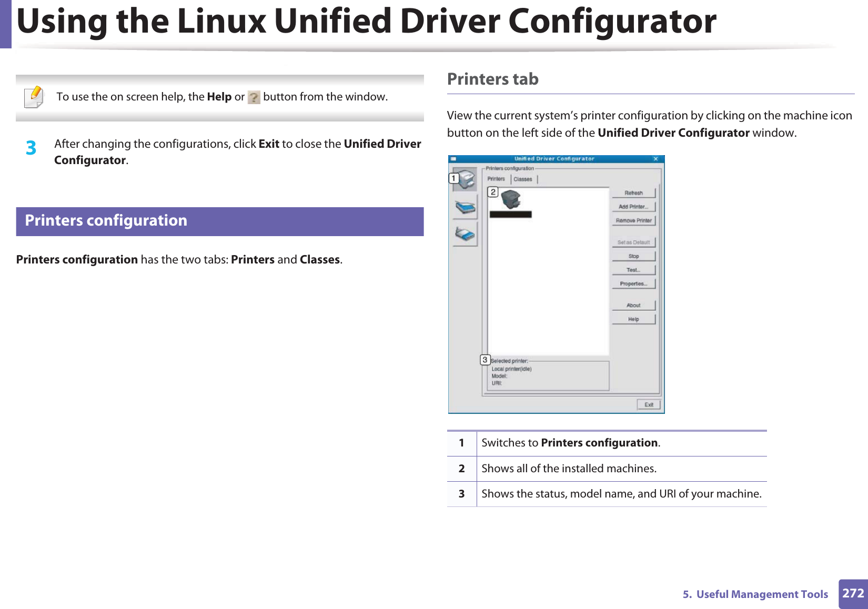The image size is (868, 609).
Task: Switch to Printers configuration via printer icon
Action: click(x=466, y=179)
